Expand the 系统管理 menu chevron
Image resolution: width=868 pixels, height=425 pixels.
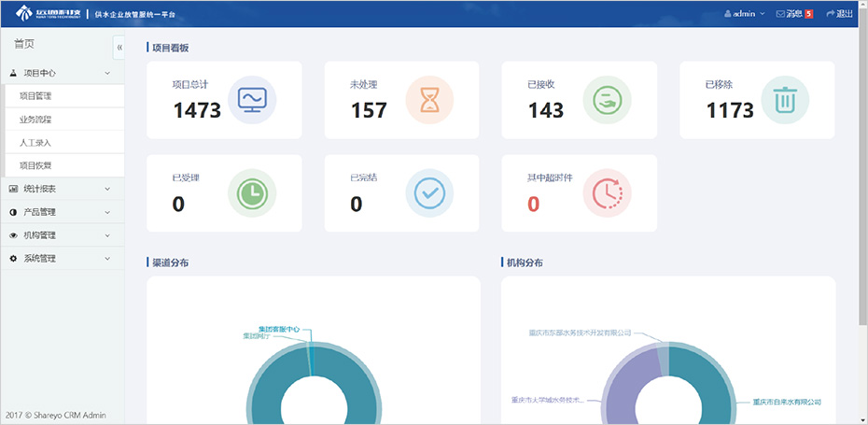pyautogui.click(x=107, y=259)
